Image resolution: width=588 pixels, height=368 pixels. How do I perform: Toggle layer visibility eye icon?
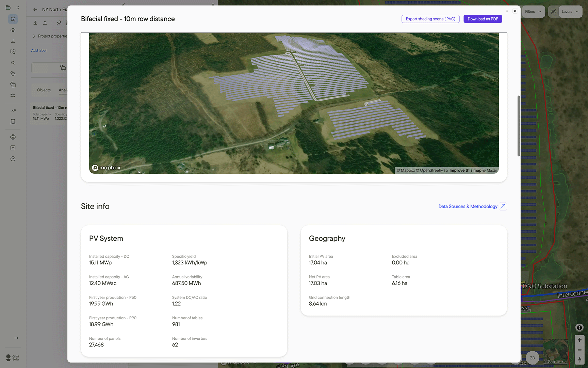tap(554, 12)
